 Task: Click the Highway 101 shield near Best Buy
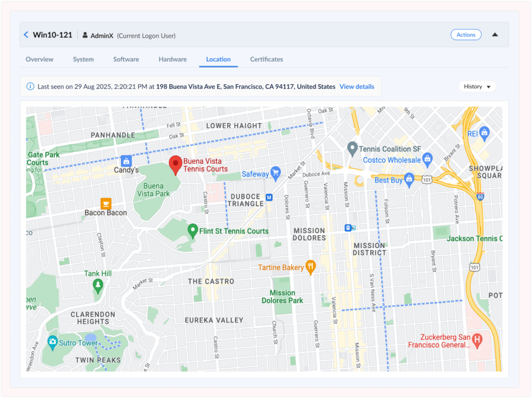point(427,180)
